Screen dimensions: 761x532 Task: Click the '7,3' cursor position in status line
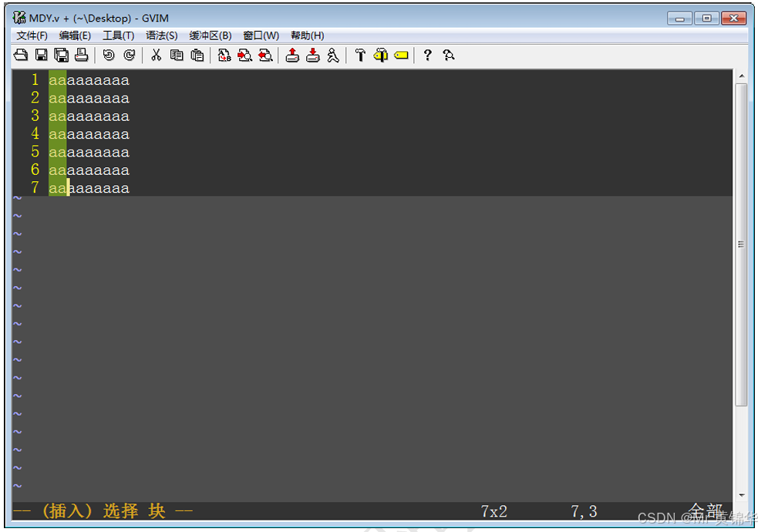pyautogui.click(x=584, y=511)
